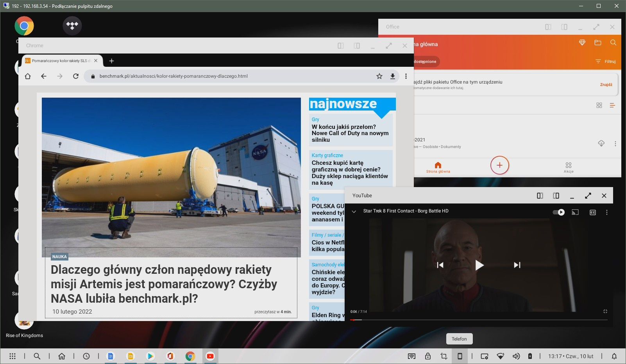Take a screenshot with the crop icon
The image size is (626, 364).
pos(444,356)
